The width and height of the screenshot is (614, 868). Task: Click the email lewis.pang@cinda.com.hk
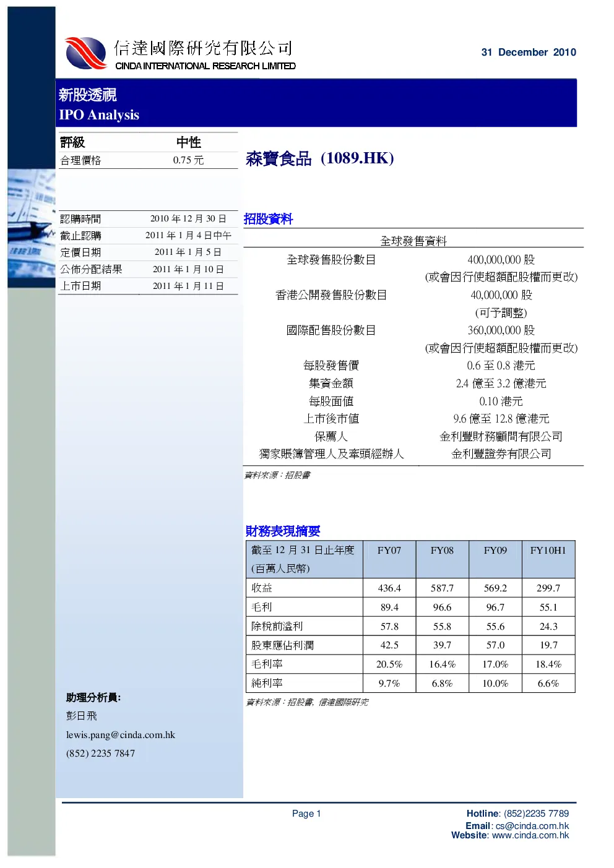click(121, 735)
